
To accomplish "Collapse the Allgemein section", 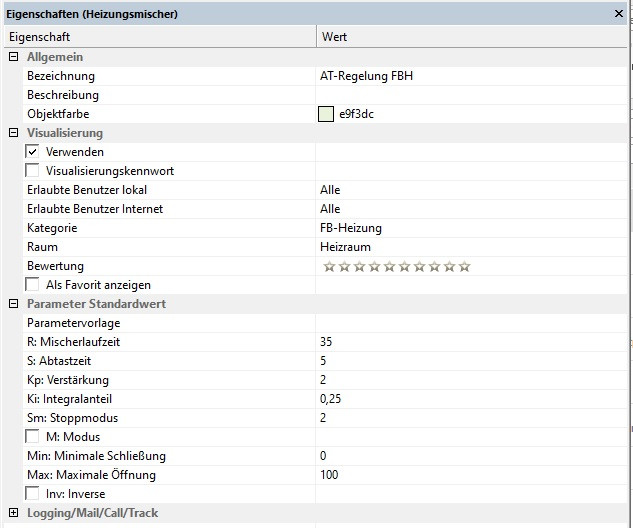I will pyautogui.click(x=13, y=57).
